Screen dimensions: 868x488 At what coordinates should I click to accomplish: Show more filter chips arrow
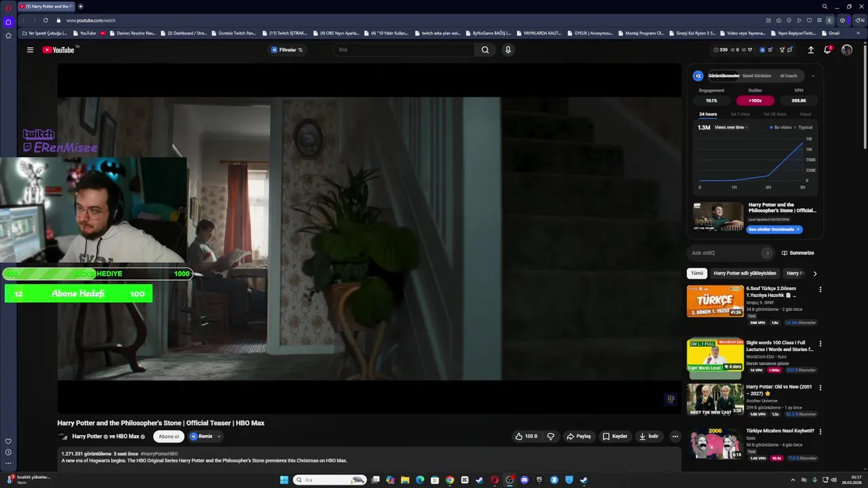point(814,273)
